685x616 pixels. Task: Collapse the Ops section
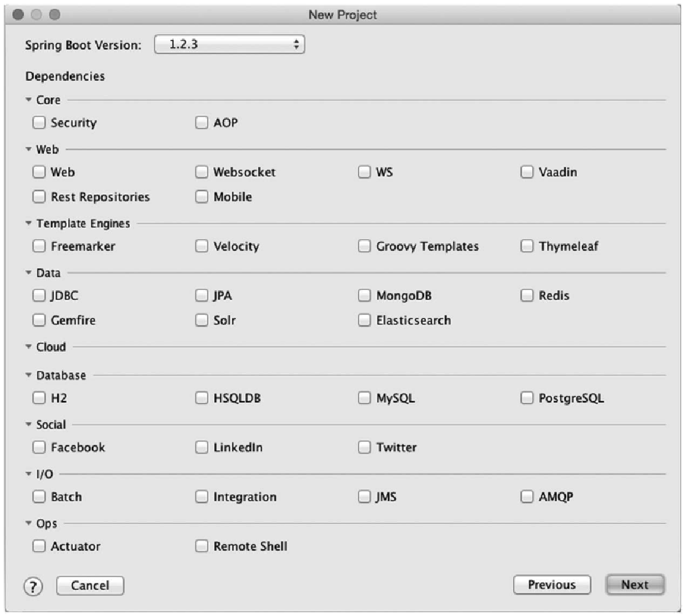coord(28,523)
